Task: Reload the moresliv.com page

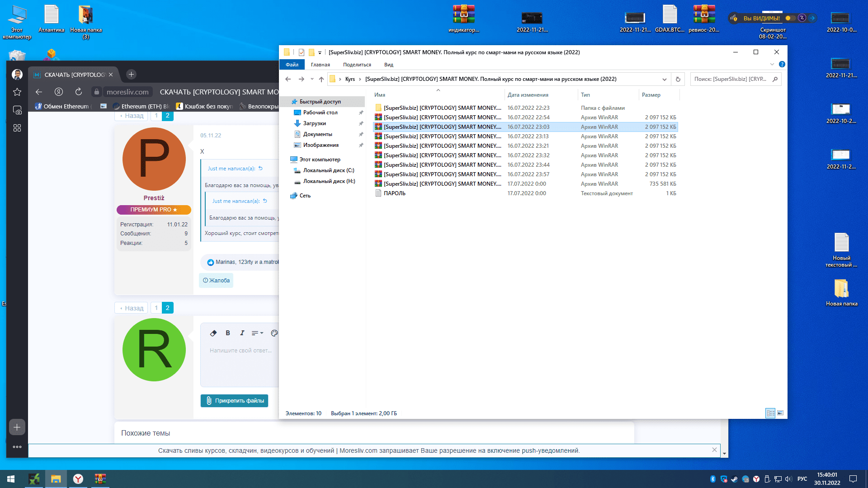Action: (x=79, y=92)
